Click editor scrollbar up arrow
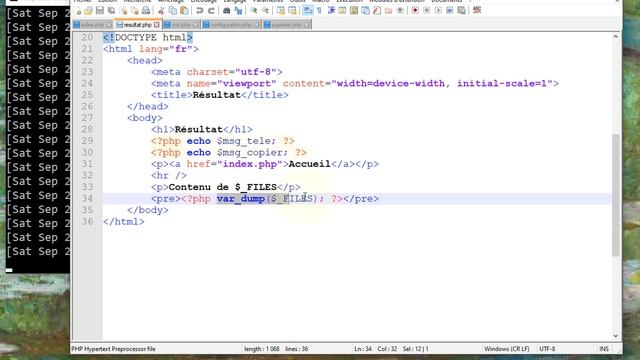The image size is (640, 360). pos(616,37)
